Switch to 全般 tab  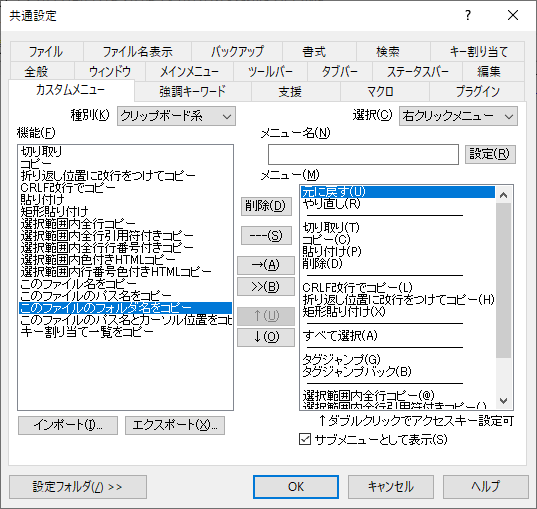tap(42, 72)
